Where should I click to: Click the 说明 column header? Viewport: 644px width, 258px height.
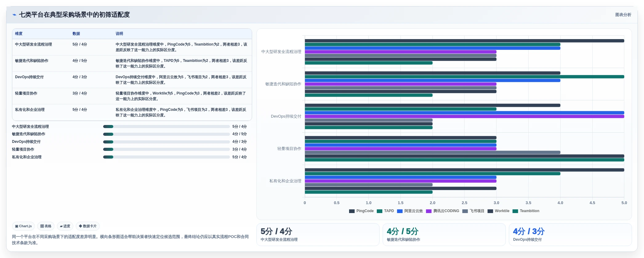coord(119,34)
